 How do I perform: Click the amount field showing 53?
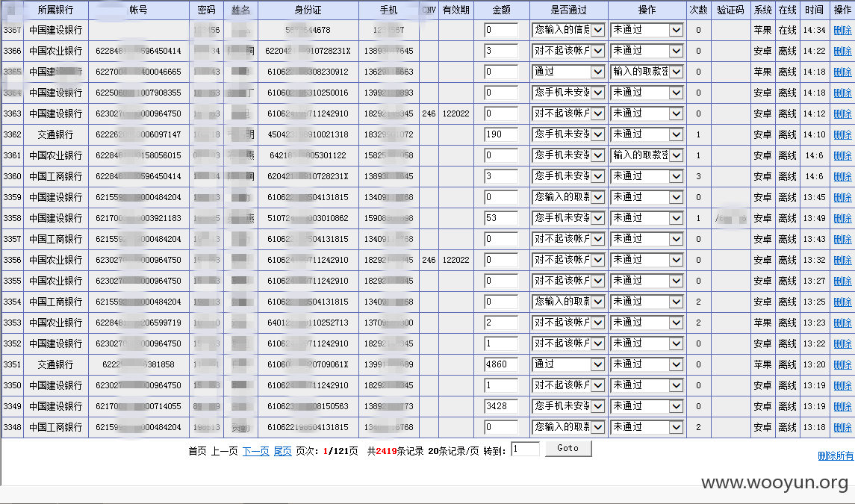pyautogui.click(x=501, y=218)
